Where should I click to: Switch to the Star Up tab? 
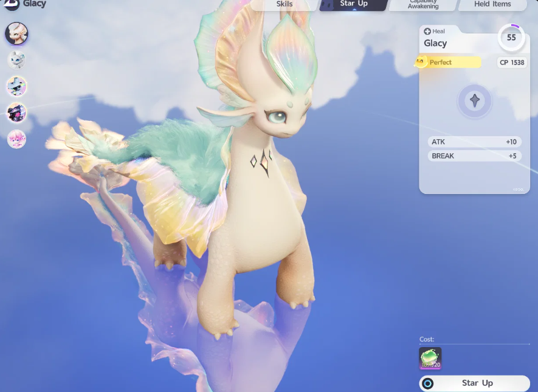pos(354,4)
